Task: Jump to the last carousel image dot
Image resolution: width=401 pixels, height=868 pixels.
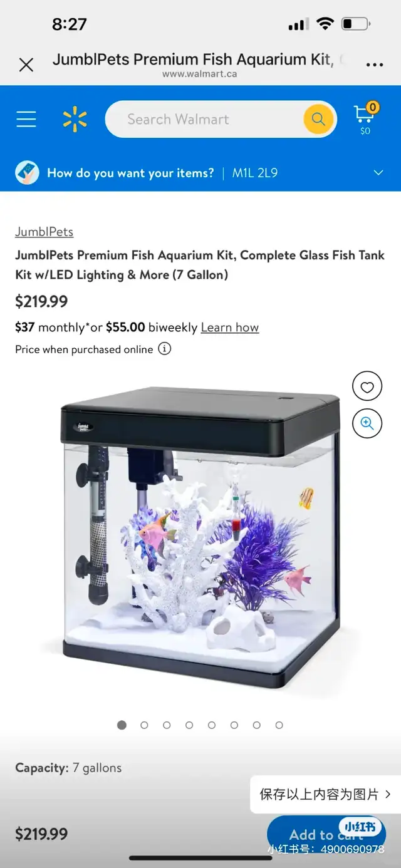Action: [x=279, y=725]
